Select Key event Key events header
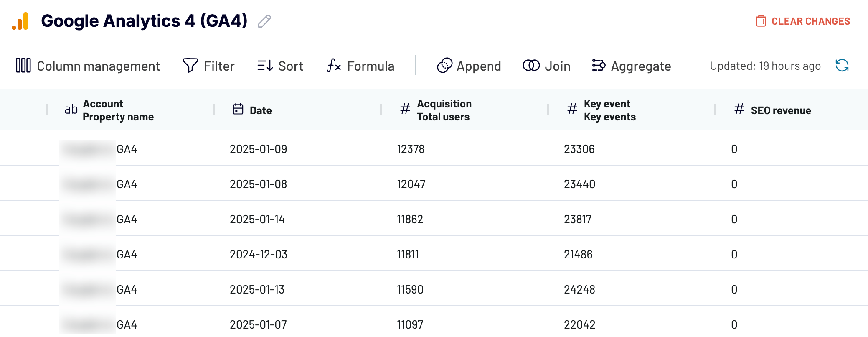868x337 pixels. coord(610,110)
